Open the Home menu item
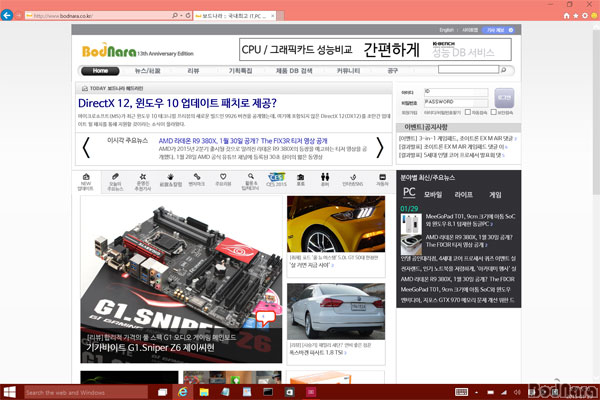This screenshot has height=400, width=600. [100, 71]
